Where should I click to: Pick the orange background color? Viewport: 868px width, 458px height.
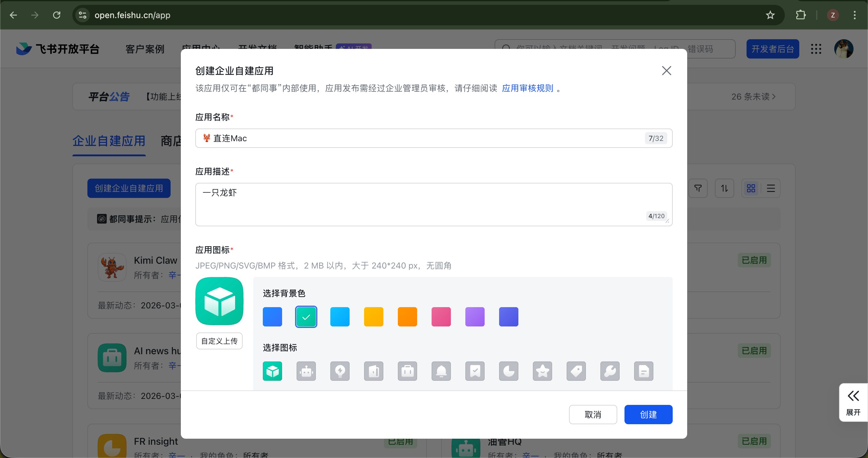pyautogui.click(x=407, y=317)
